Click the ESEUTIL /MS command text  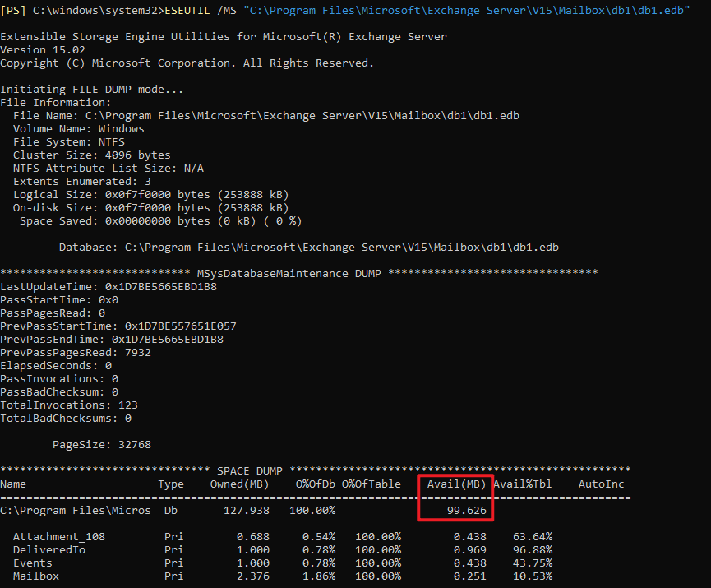click(x=201, y=10)
